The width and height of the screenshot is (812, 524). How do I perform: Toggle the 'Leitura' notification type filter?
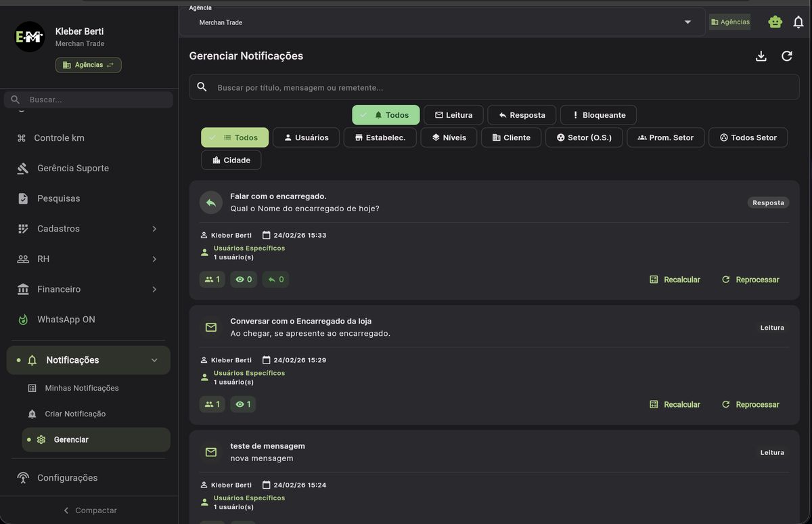pos(453,114)
